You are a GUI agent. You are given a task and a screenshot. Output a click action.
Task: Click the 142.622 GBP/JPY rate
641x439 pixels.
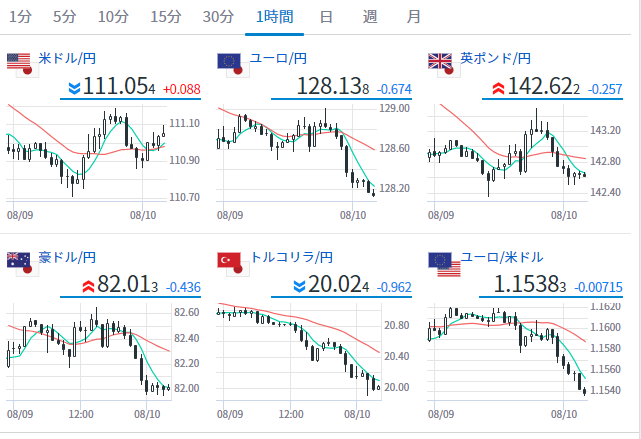click(543, 87)
